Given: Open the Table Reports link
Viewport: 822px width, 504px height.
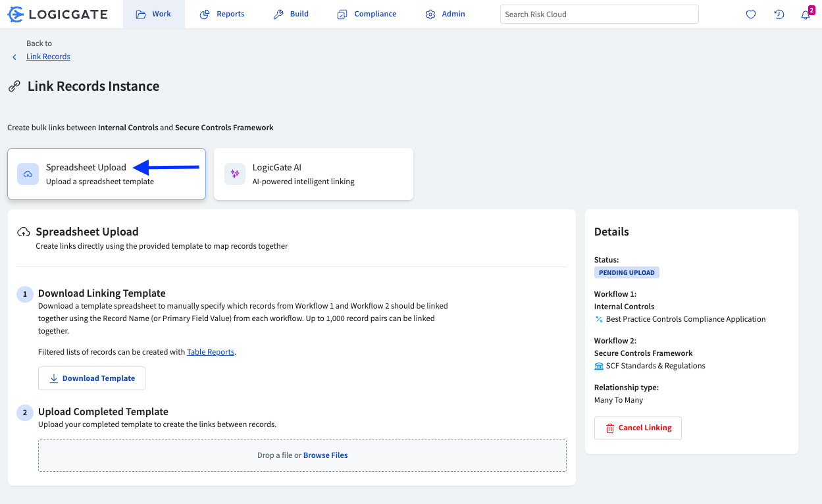Looking at the screenshot, I should (211, 352).
